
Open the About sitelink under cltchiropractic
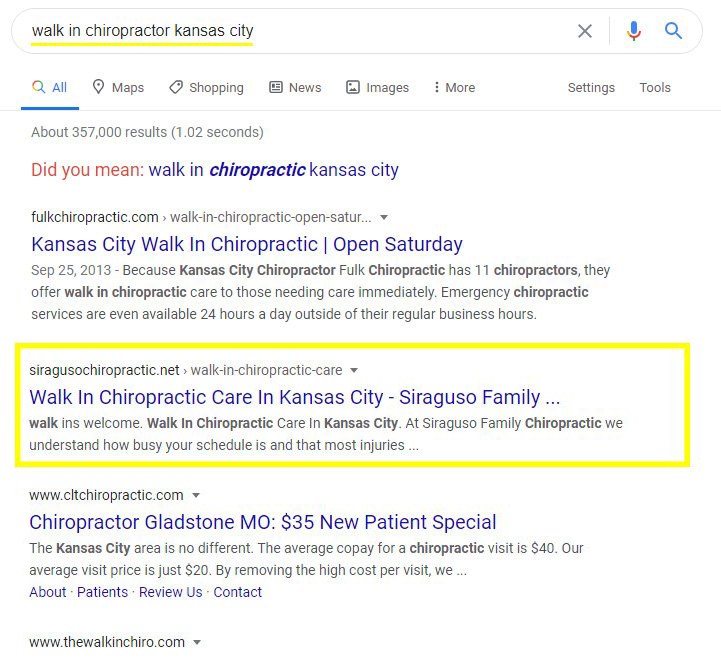pos(48,592)
